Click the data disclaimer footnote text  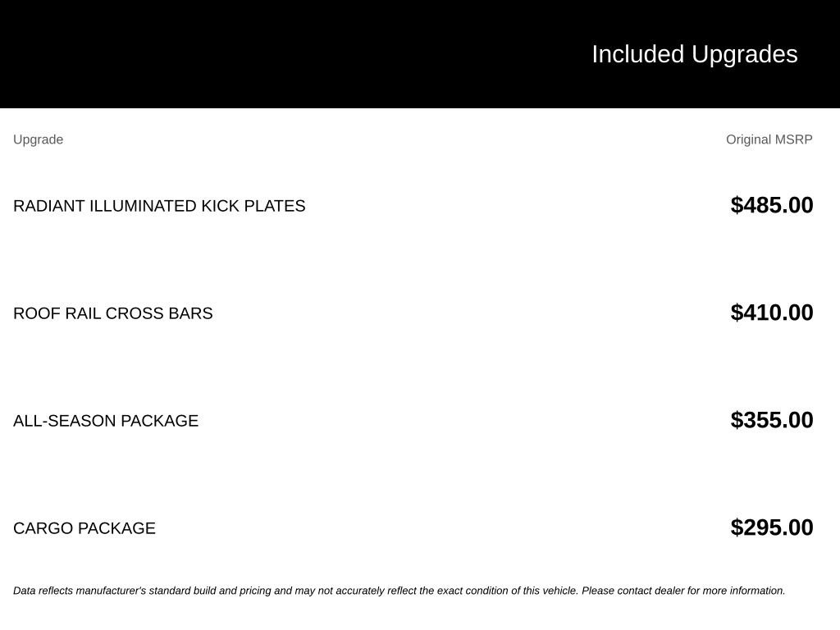coord(399,591)
